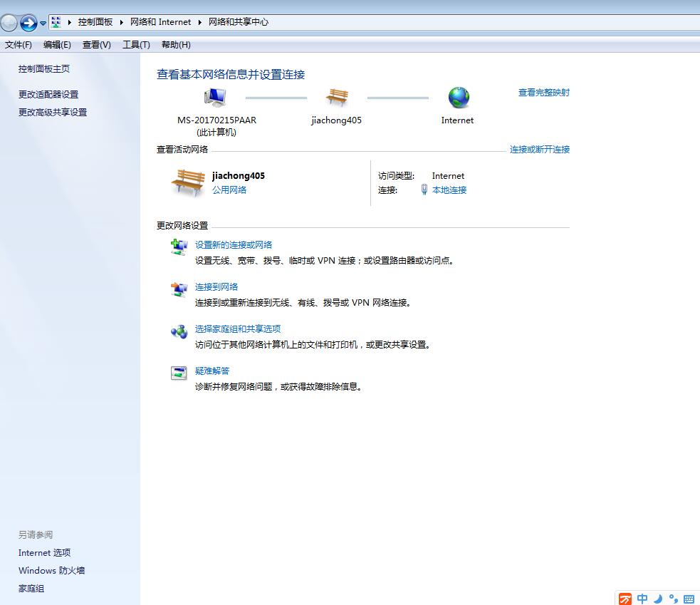Toggle the 中 Chinese input mode icon
This screenshot has width=700, height=605.
tap(642, 599)
